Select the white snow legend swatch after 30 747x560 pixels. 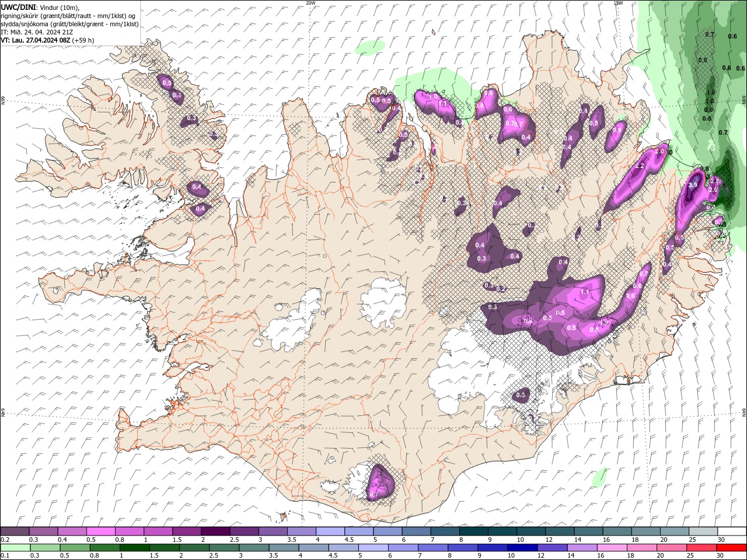click(731, 531)
